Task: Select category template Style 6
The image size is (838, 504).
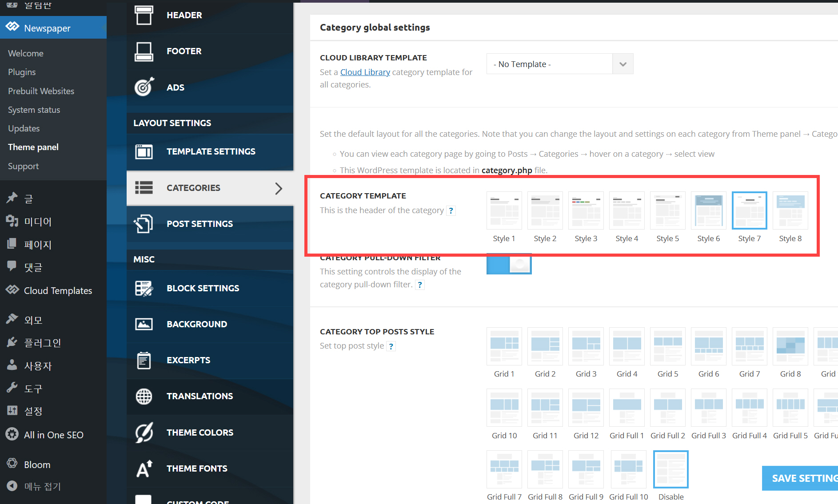Action: (709, 210)
